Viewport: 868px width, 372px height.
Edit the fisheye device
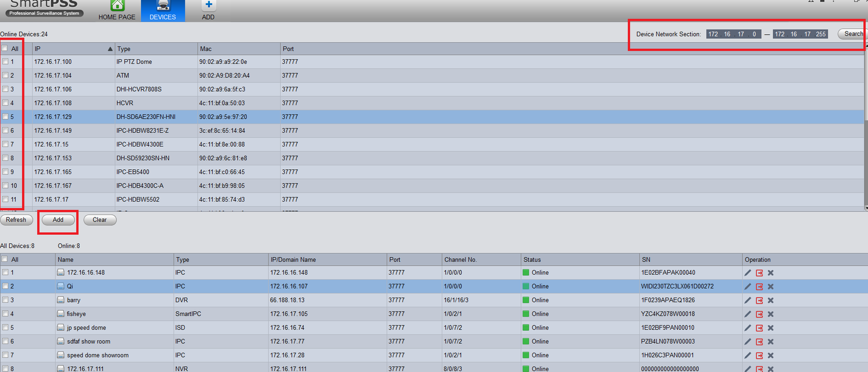[x=748, y=314]
